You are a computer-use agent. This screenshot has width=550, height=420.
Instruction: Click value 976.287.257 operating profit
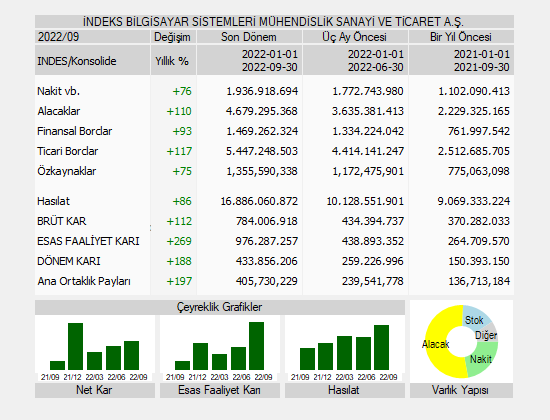[x=267, y=241]
